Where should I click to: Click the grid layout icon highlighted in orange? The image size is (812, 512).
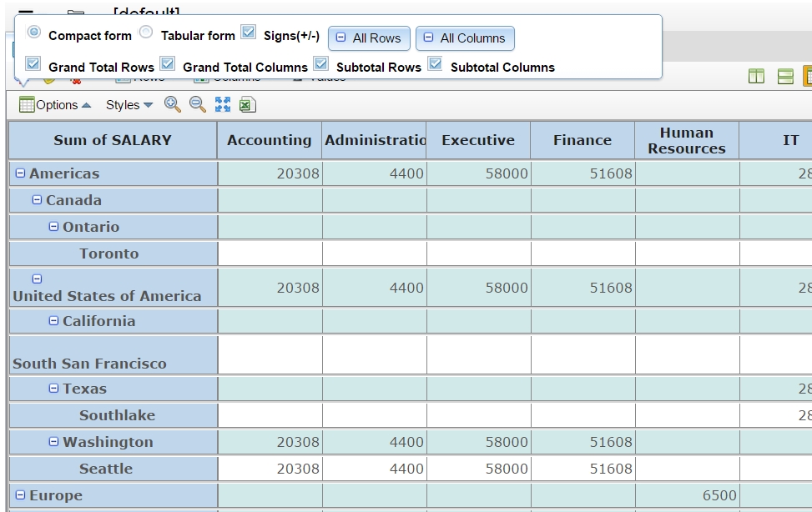[x=808, y=77]
